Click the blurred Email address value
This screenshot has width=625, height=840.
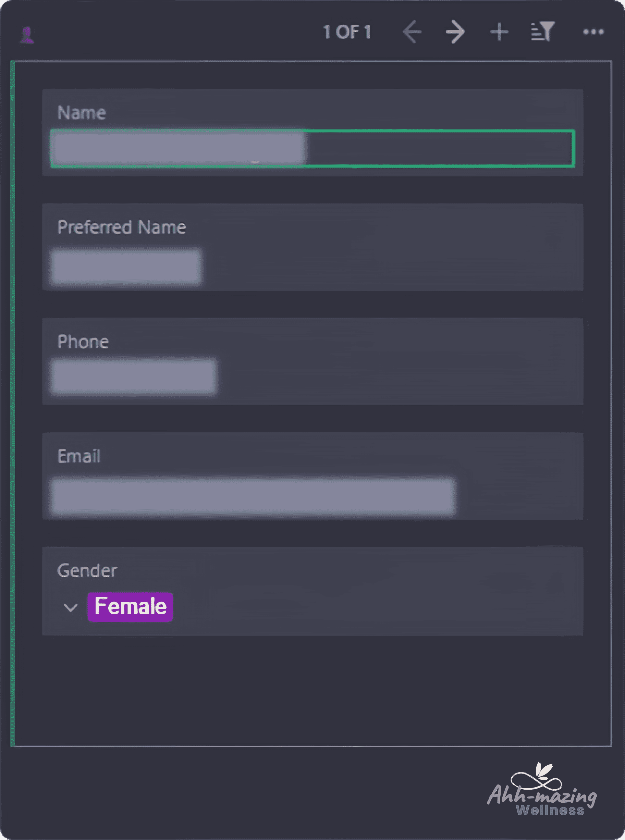click(253, 496)
